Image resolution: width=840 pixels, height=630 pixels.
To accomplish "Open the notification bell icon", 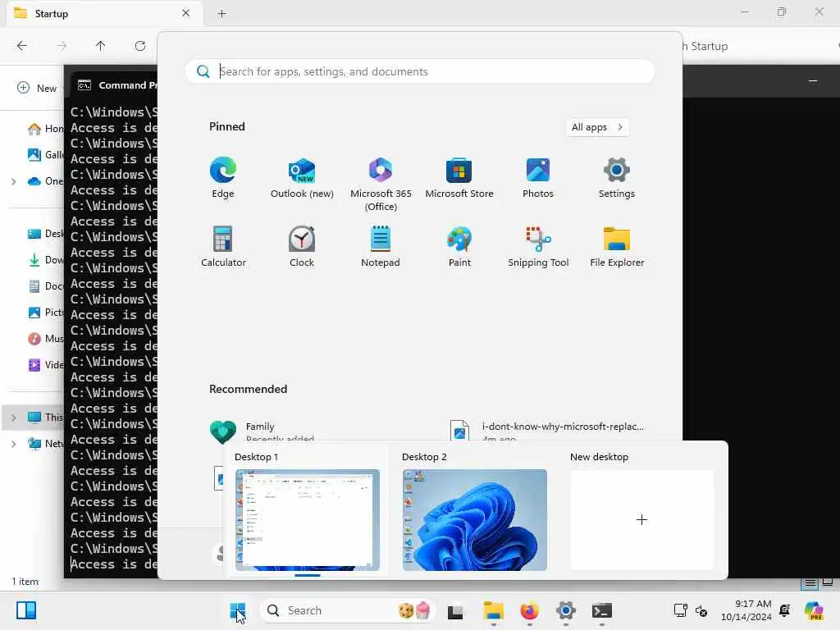I will [x=785, y=610].
